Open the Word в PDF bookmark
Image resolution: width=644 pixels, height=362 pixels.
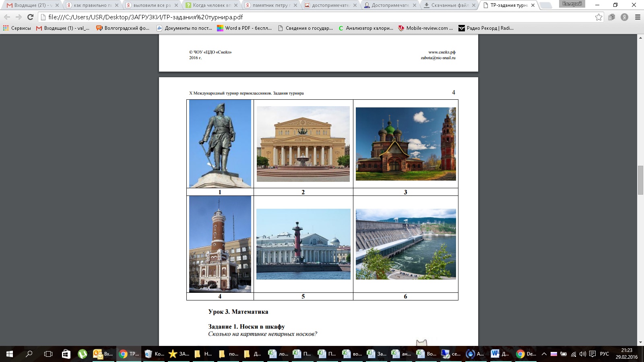coord(244,28)
